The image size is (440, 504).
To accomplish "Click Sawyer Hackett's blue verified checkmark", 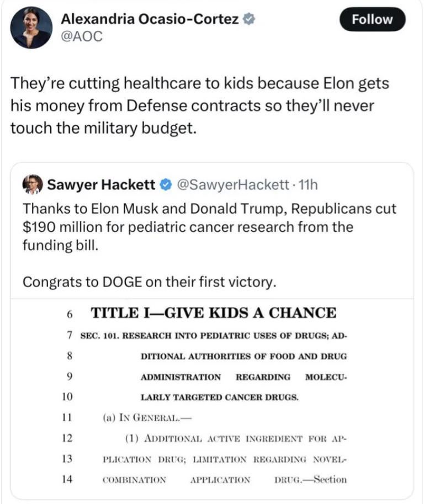I will 165,185.
